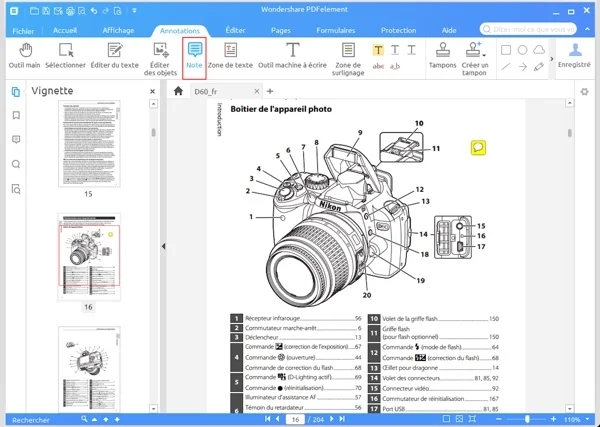Close the D60_fr document tab
600x427 pixels.
[257, 91]
